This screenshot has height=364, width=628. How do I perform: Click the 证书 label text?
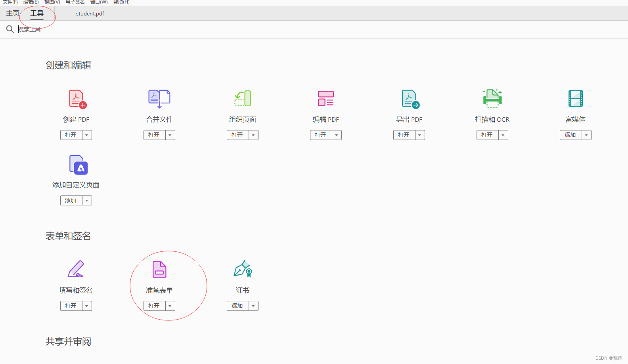243,290
